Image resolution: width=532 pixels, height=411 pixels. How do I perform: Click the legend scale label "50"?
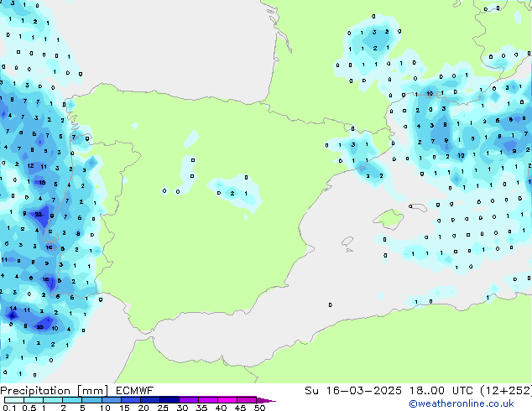(259, 408)
